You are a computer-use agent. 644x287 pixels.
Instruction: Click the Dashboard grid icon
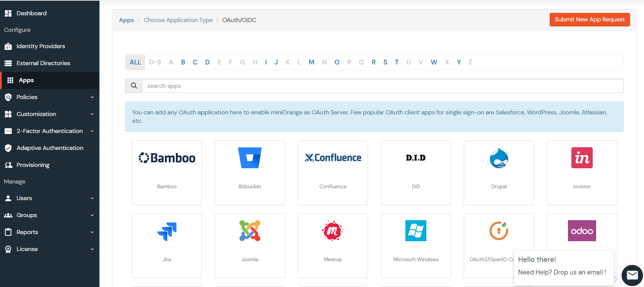tap(8, 13)
